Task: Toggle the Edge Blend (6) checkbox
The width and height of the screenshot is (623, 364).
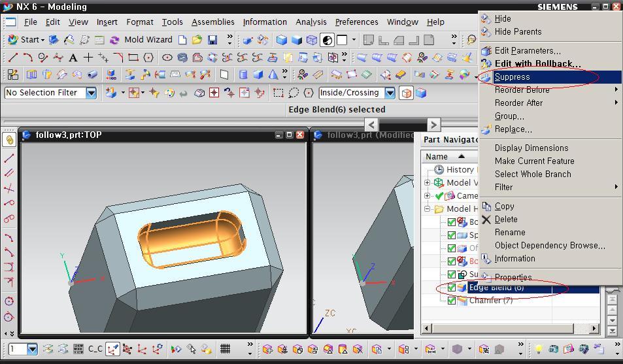Action: click(452, 288)
